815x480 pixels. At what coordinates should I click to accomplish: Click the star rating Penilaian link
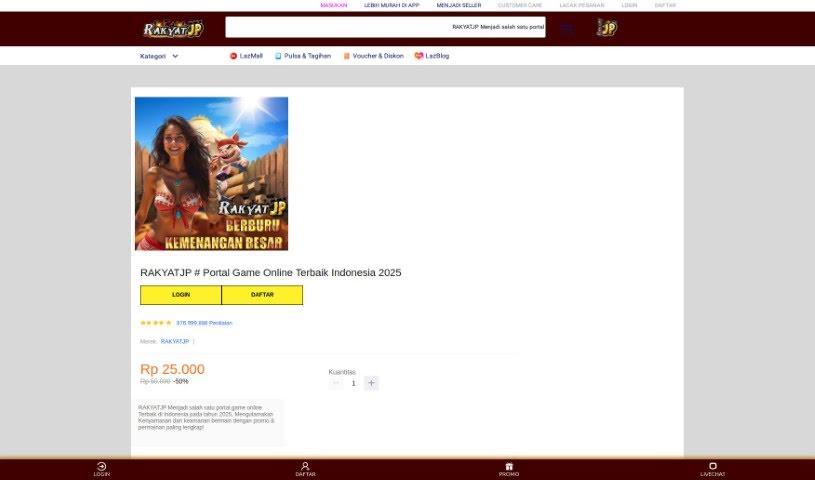point(204,323)
